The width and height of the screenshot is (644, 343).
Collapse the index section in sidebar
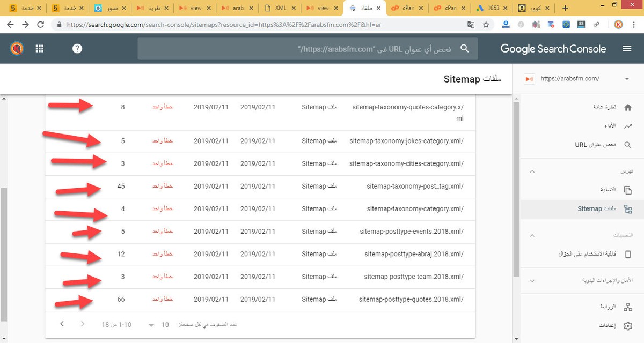532,171
